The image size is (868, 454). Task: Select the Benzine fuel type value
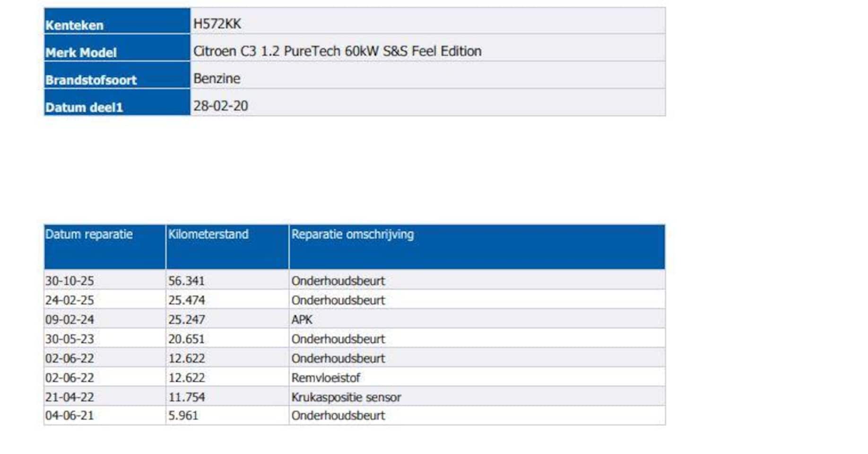tap(217, 79)
